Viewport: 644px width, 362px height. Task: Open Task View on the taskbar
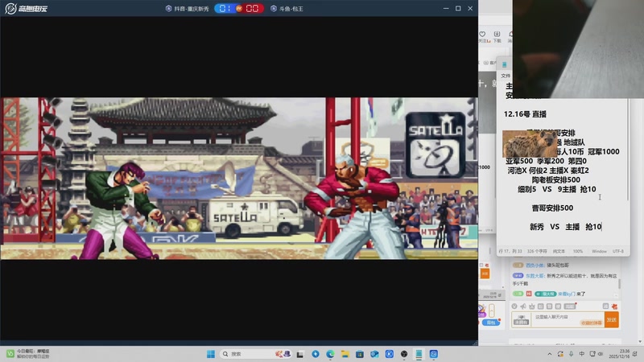(300, 354)
